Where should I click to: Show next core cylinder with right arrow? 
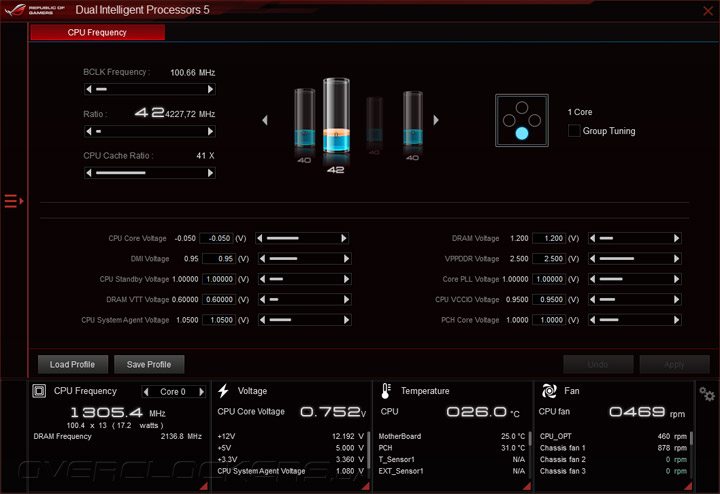[436, 120]
